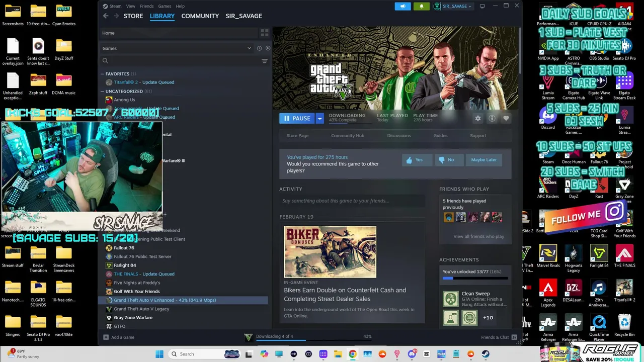Open the dropdown arrow next to Pause

[319, 119]
